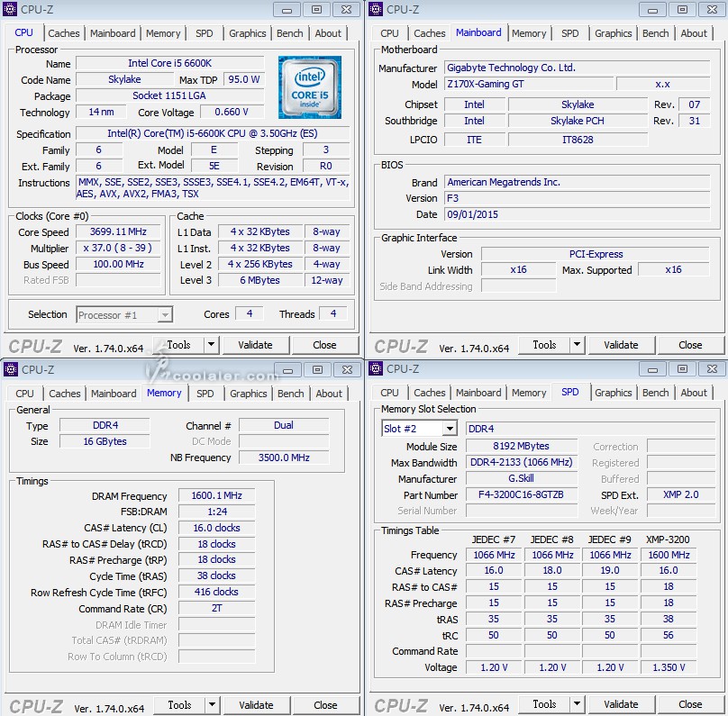The width and height of the screenshot is (728, 716).
Task: Open Graphics tab in SPD window
Action: pos(614,393)
